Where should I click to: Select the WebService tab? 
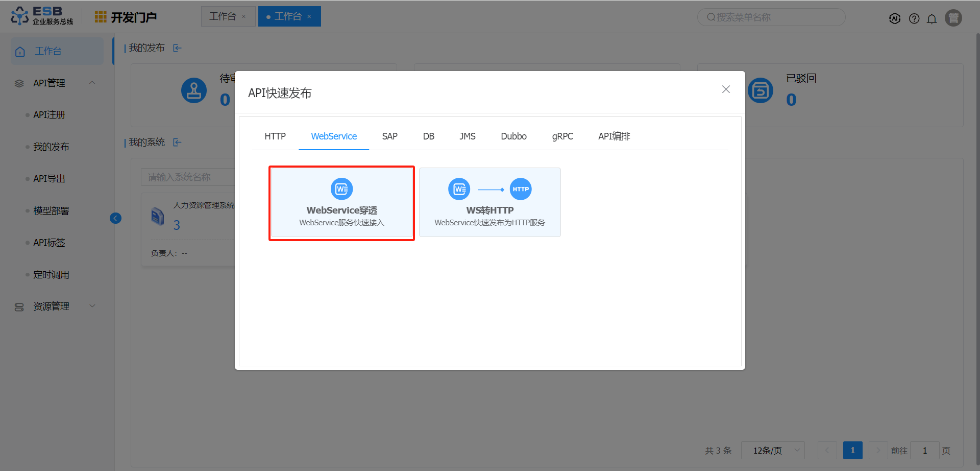point(334,136)
